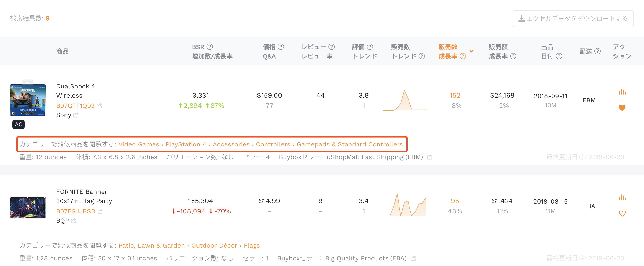Toggle sort order chevron beside 販売数成長率

click(x=471, y=51)
